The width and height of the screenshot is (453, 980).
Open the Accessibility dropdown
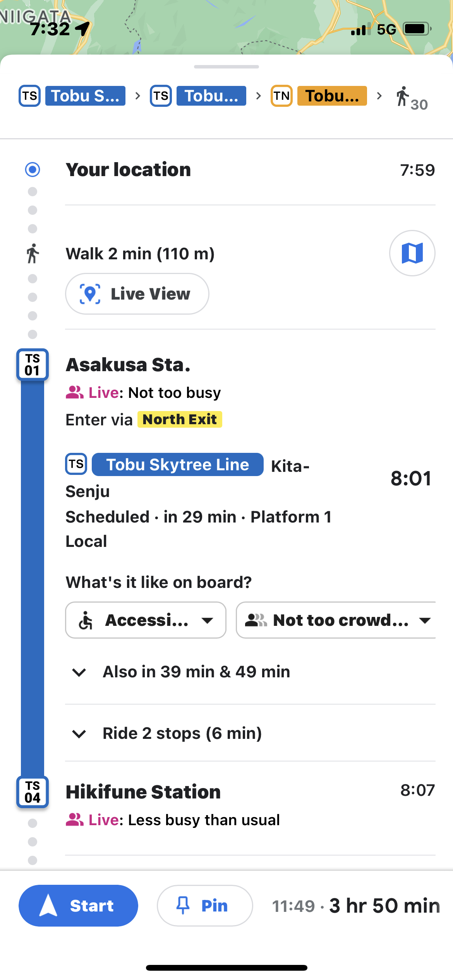pyautogui.click(x=146, y=620)
